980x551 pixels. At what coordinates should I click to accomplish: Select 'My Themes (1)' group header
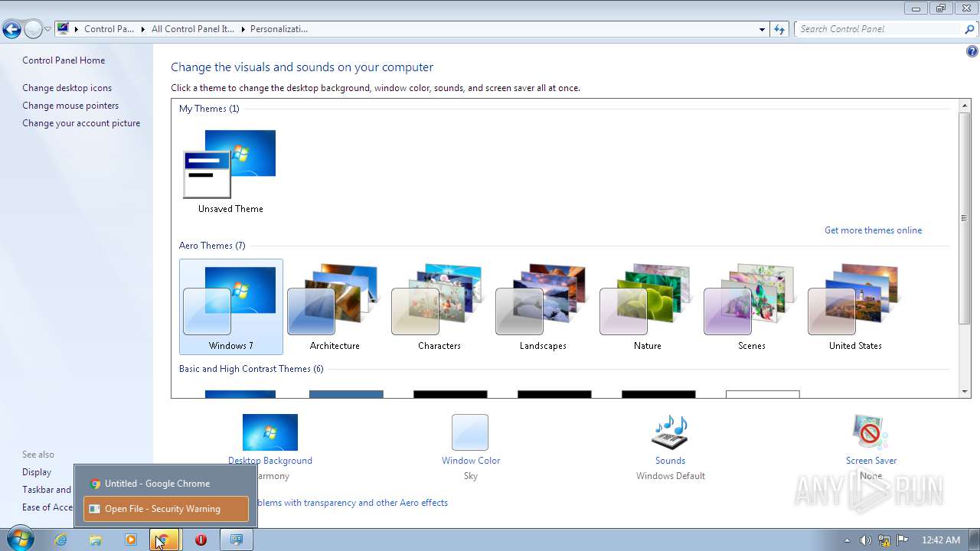click(x=209, y=109)
